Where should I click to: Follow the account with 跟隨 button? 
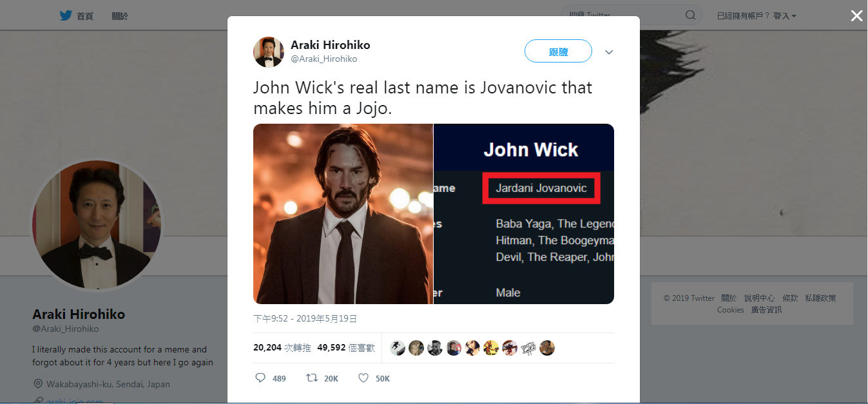click(558, 52)
